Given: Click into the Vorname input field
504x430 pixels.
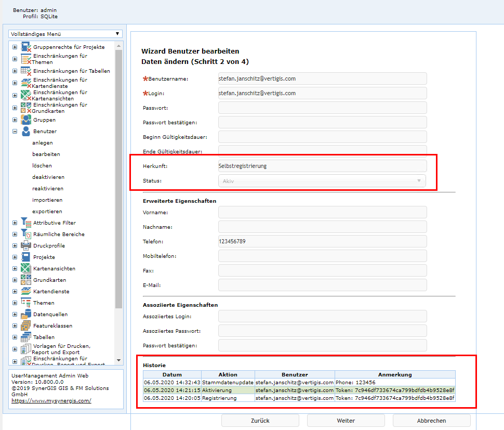Looking at the screenshot, I should [x=322, y=212].
